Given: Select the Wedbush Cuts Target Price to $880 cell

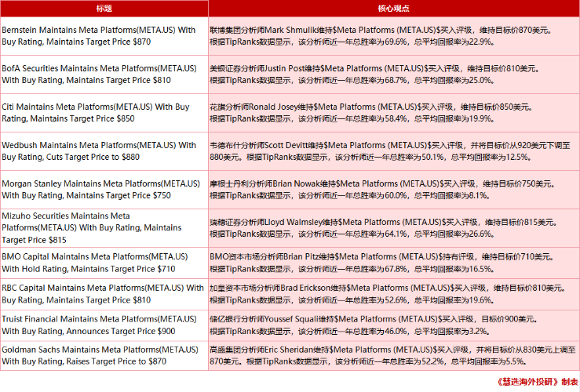Looking at the screenshot, I should [x=104, y=151].
